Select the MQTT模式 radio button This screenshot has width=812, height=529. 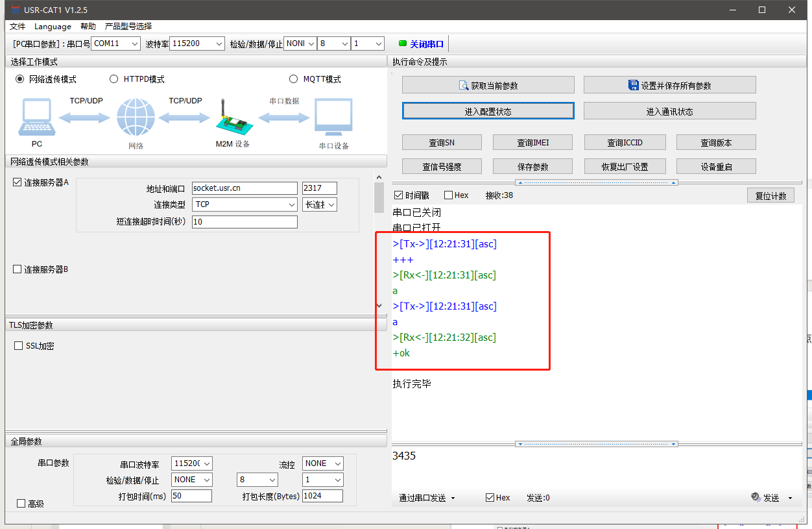[x=294, y=79]
